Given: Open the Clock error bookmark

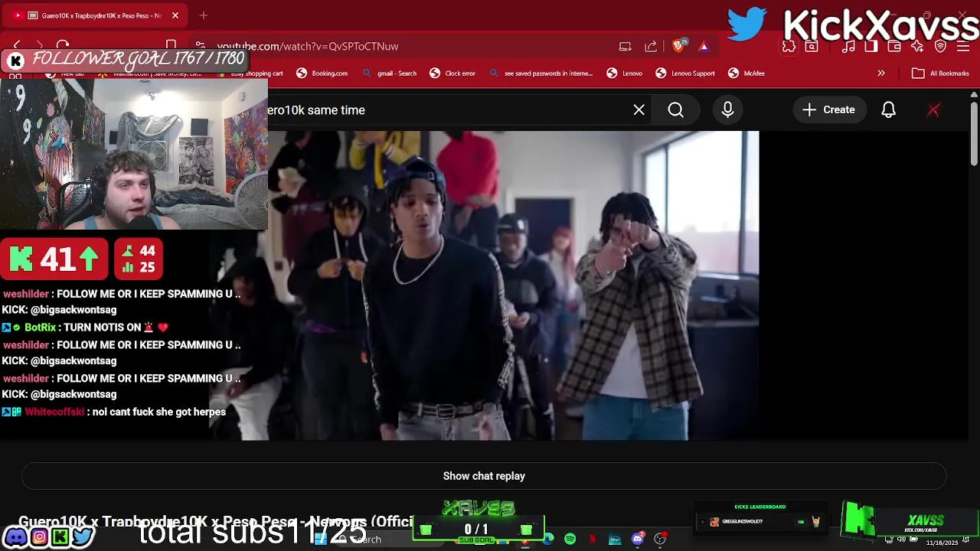Looking at the screenshot, I should pos(452,73).
